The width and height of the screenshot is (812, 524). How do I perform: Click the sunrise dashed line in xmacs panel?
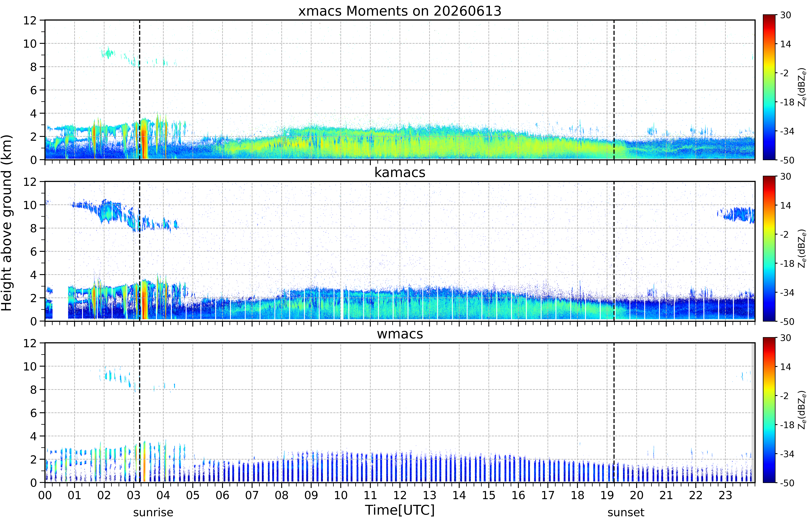click(x=139, y=90)
